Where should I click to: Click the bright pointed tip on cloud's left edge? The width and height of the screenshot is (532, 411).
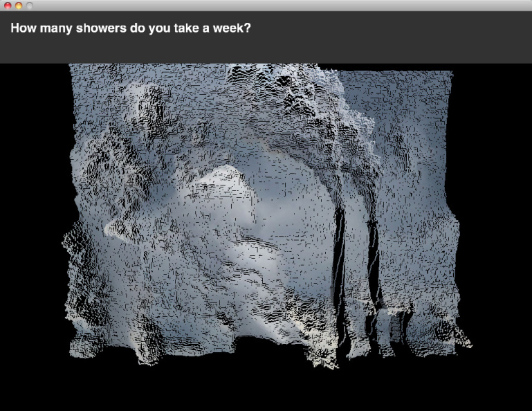[109, 227]
